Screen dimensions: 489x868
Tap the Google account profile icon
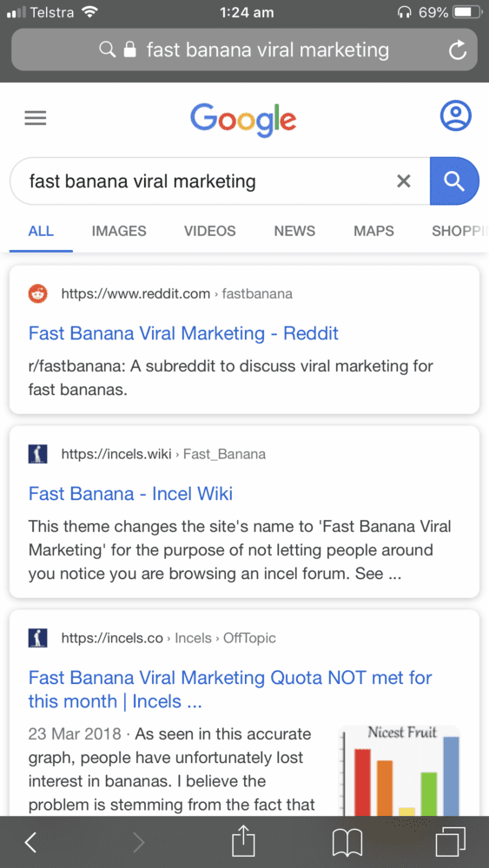(455, 116)
